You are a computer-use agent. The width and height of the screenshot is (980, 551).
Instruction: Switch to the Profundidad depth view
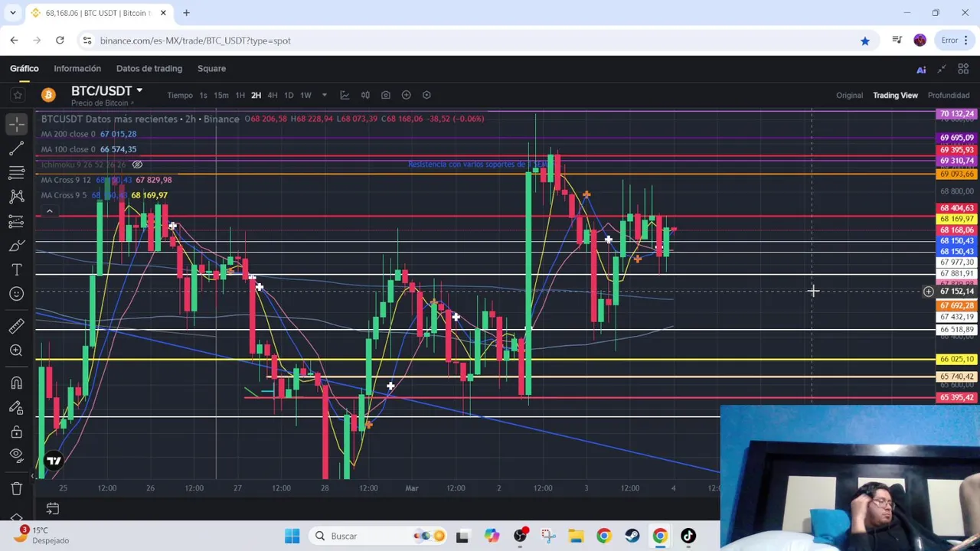pos(949,95)
